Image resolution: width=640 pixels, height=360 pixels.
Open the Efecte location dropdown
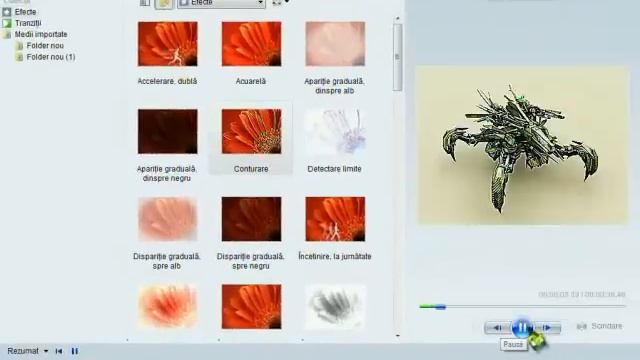[x=222, y=3]
